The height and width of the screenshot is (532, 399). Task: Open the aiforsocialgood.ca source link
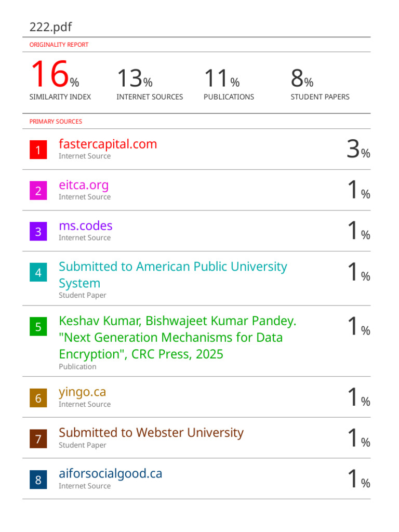click(110, 474)
